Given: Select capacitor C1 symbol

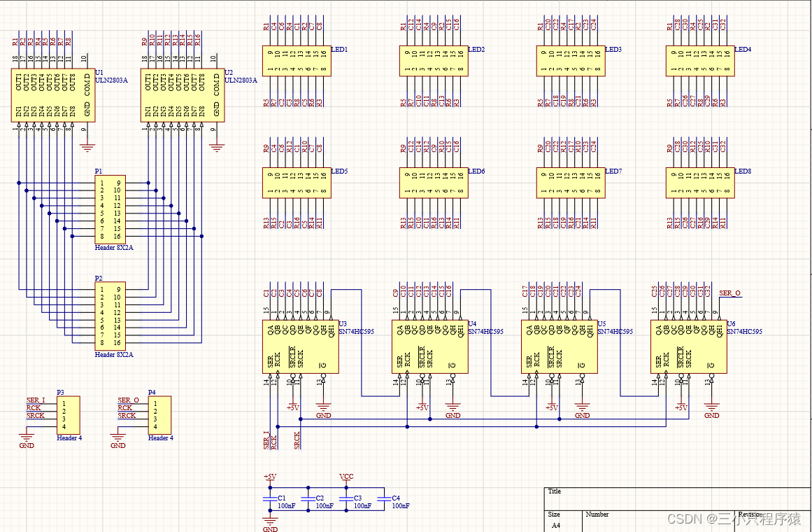Looking at the screenshot, I should click(270, 499).
